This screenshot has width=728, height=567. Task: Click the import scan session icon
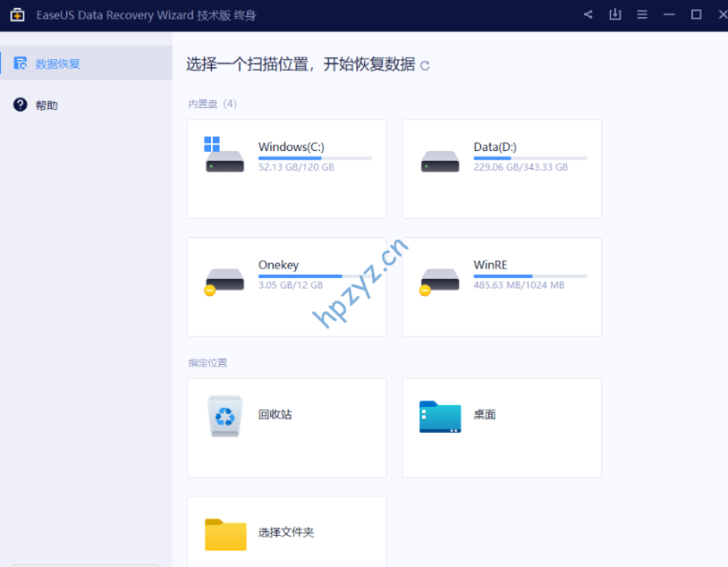pos(614,14)
